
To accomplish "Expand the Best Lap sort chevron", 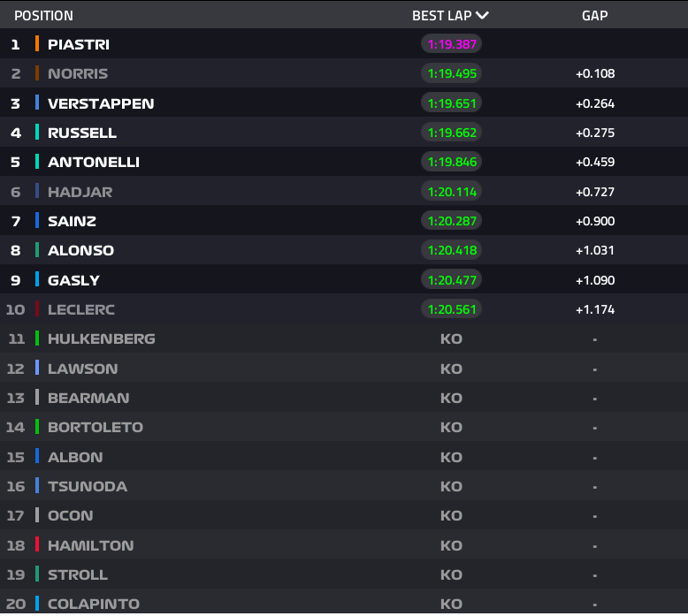I will 482,15.
